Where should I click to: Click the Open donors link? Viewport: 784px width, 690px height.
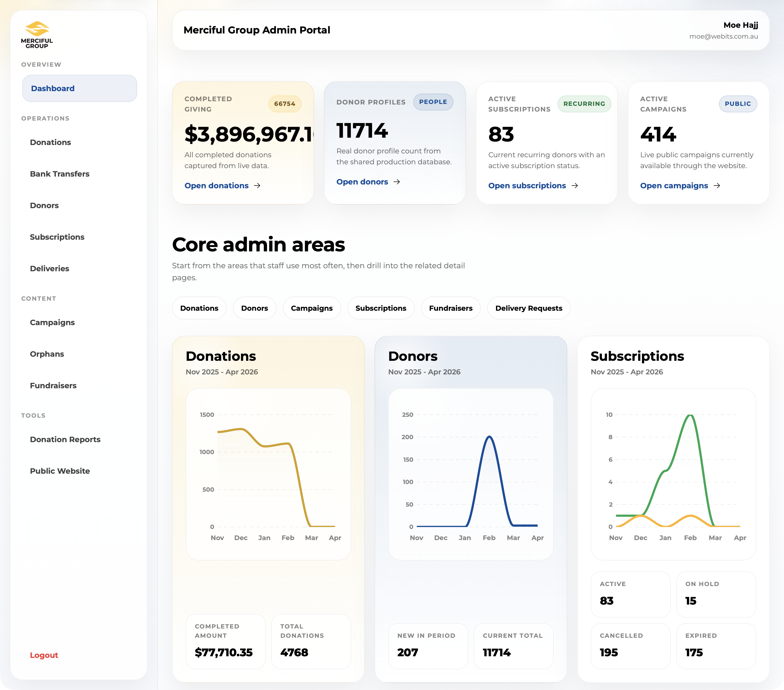coord(362,182)
